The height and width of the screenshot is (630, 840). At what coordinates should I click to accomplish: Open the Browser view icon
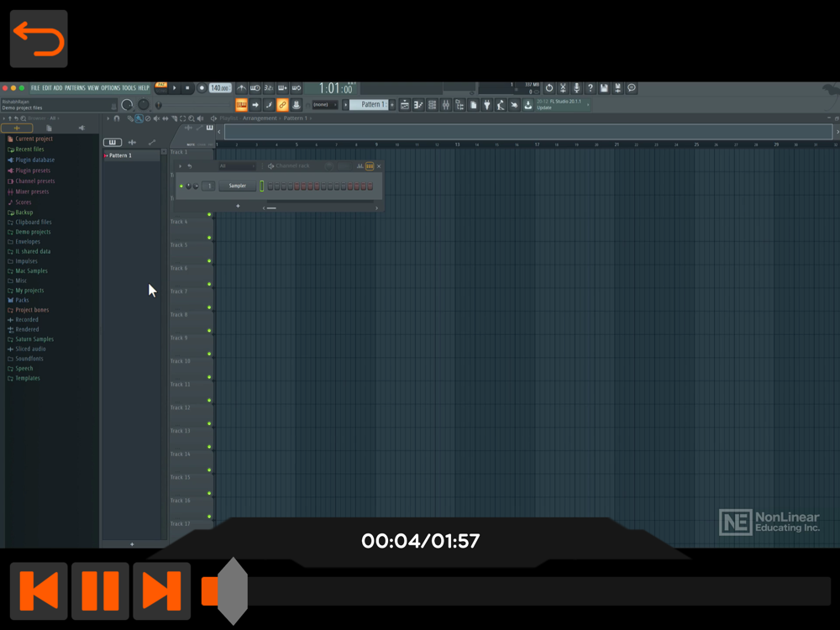(x=459, y=105)
